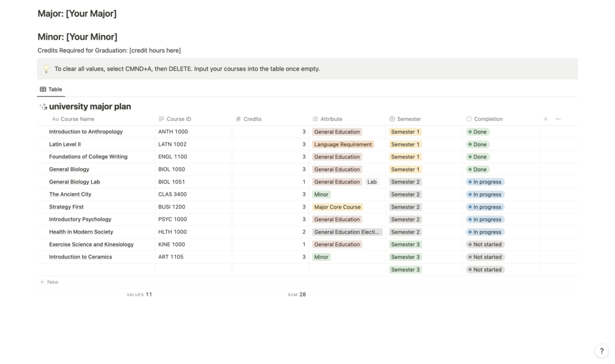This screenshot has height=364, width=615.
Task: Change Not started status in the empty row
Action: pyautogui.click(x=485, y=270)
